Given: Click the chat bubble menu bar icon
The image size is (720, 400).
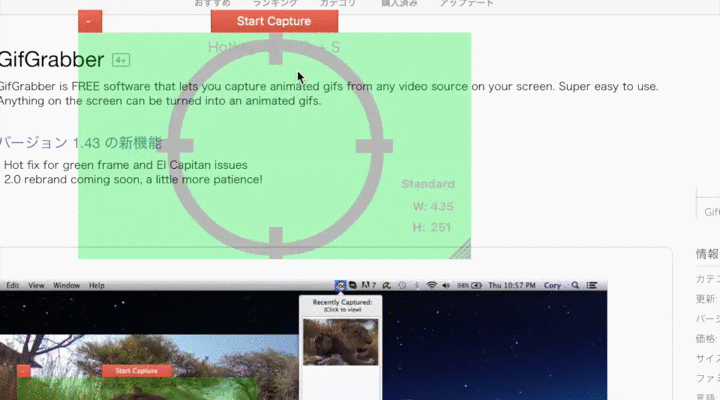Looking at the screenshot, I should [353, 285].
